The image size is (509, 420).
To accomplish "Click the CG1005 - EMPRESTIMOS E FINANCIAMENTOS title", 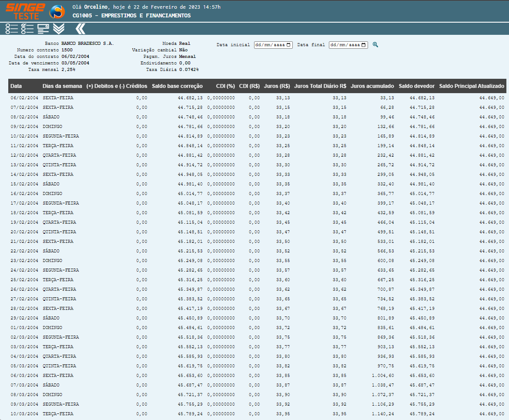I will pyautogui.click(x=131, y=16).
